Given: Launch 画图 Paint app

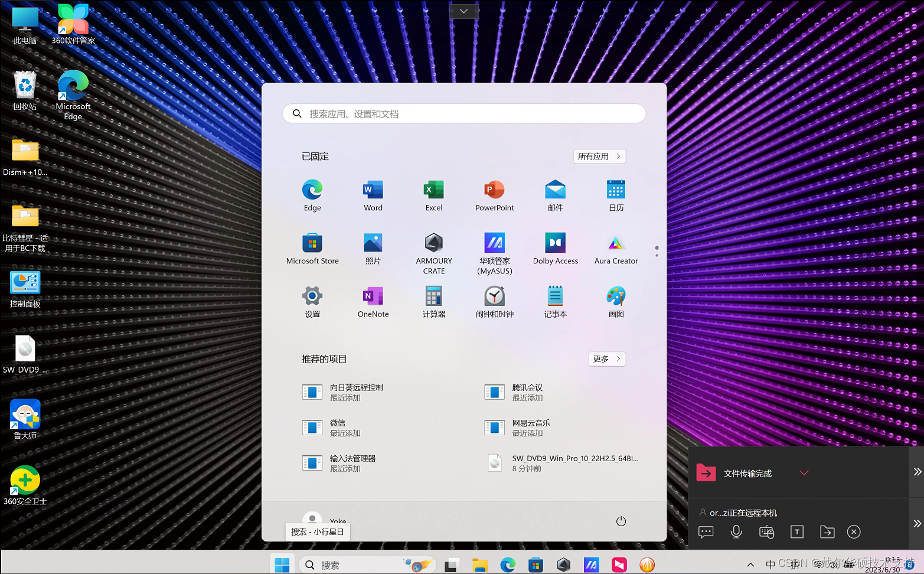Looking at the screenshot, I should [x=616, y=302].
